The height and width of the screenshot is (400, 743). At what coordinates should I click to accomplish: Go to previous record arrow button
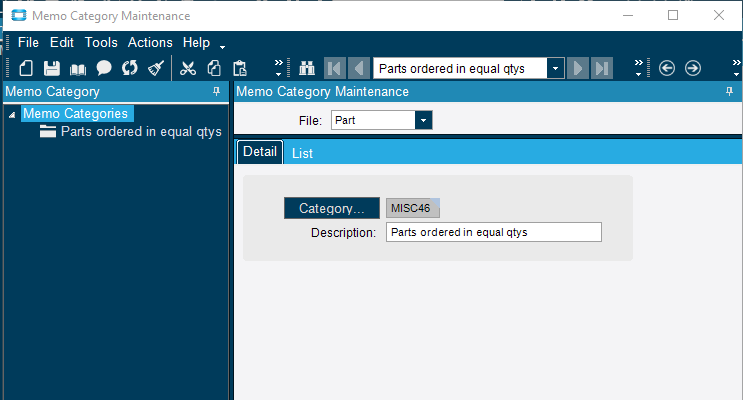tap(359, 68)
